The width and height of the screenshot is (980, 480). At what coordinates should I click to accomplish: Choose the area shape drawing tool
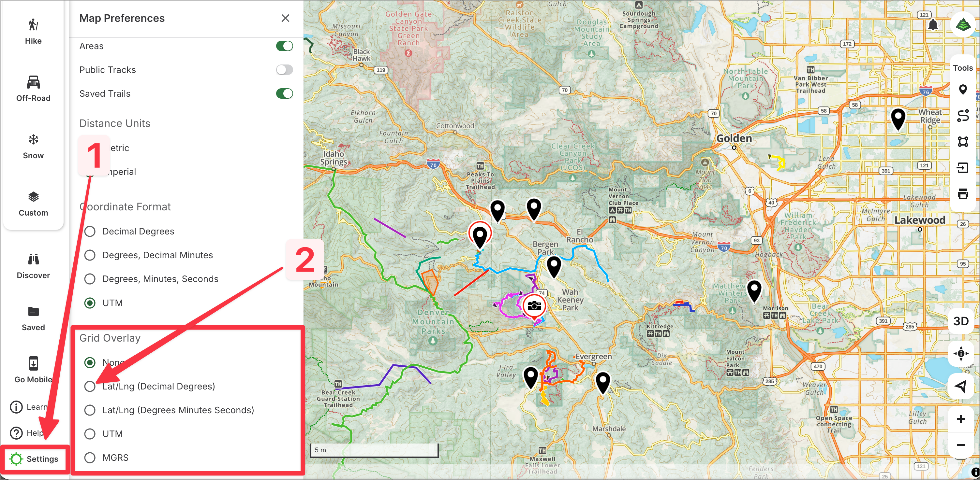click(962, 142)
